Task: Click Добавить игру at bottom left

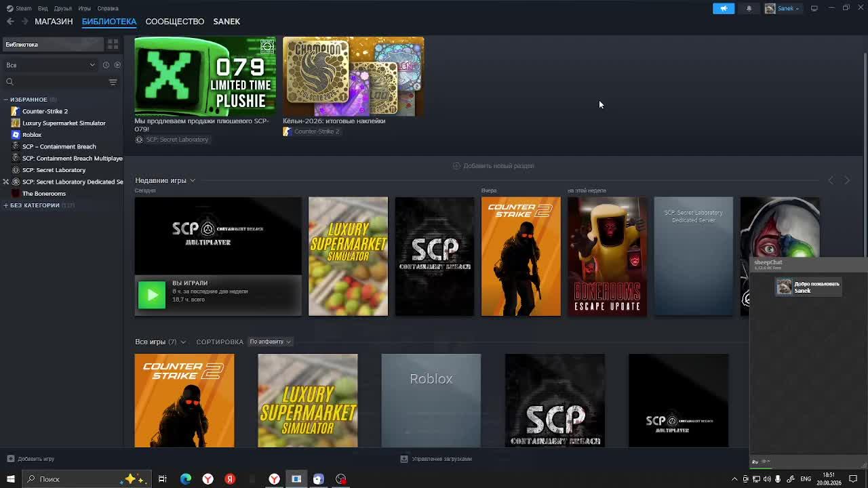Action: tap(31, 459)
